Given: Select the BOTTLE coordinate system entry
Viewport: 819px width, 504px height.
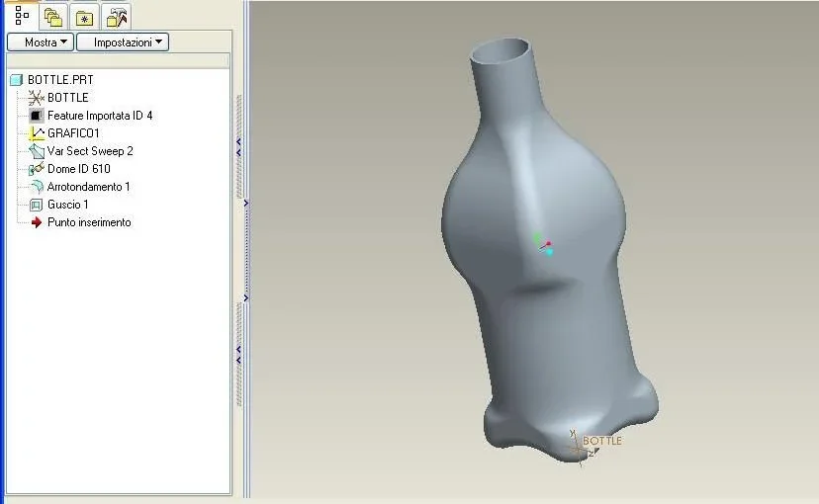Looking at the screenshot, I should tap(68, 98).
